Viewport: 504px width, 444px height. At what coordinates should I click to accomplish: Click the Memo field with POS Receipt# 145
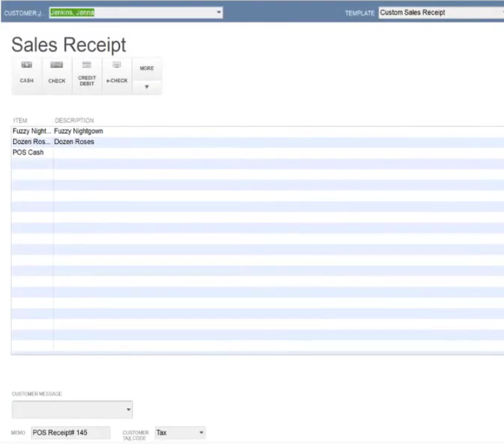click(71, 432)
